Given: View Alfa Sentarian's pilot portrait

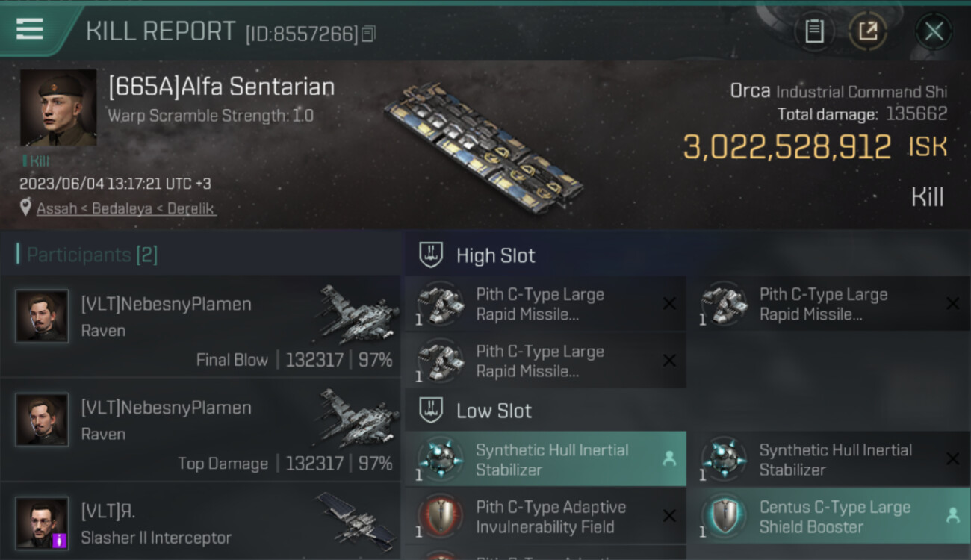Looking at the screenshot, I should [x=58, y=108].
